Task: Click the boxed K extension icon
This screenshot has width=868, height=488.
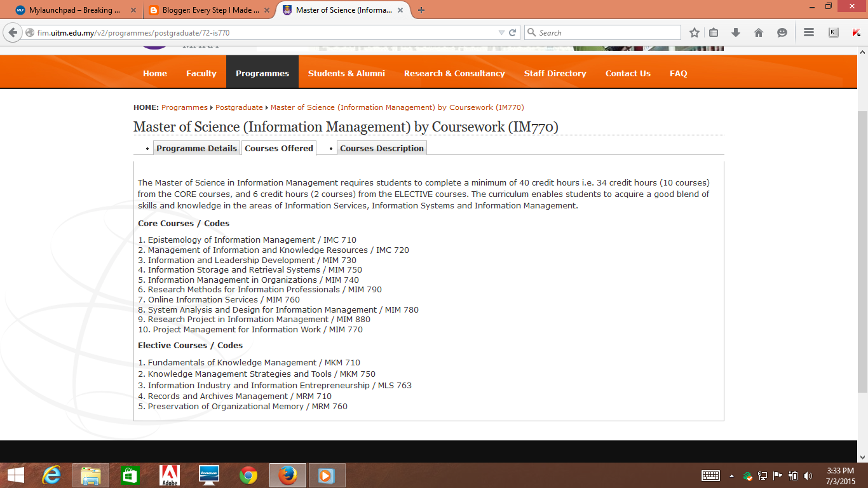Action: click(833, 32)
